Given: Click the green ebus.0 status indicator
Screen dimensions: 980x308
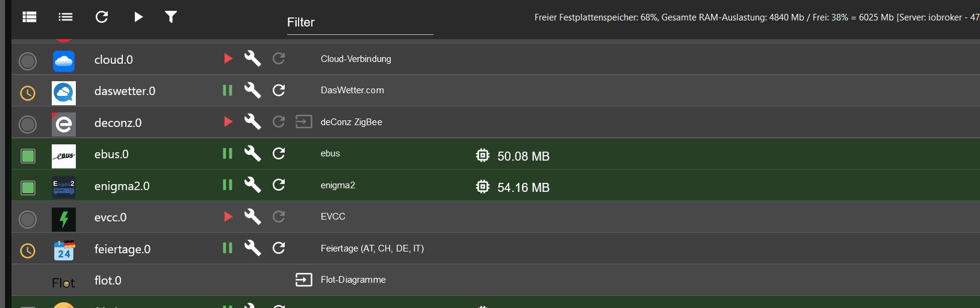Looking at the screenshot, I should pos(28,156).
